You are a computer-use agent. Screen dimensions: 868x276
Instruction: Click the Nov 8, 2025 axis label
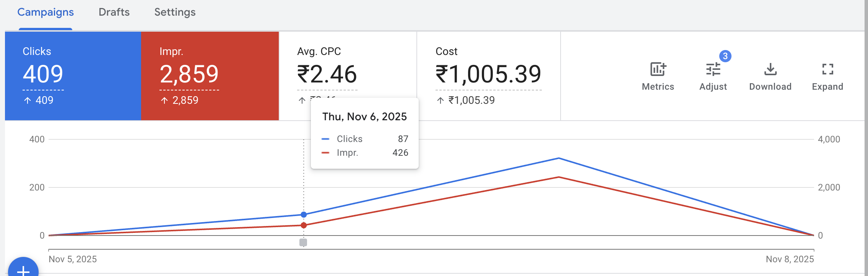tap(790, 259)
